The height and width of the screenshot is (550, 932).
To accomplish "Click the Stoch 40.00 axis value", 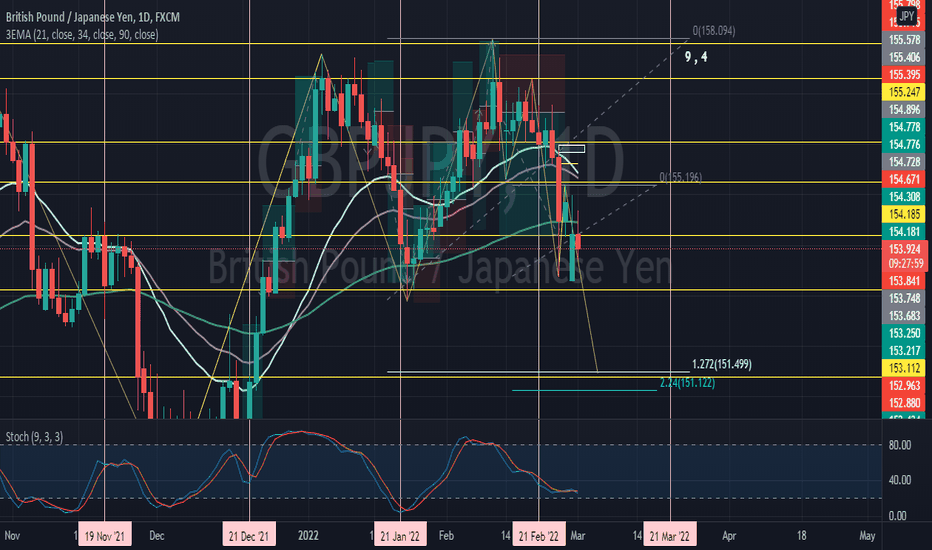I will [x=899, y=480].
